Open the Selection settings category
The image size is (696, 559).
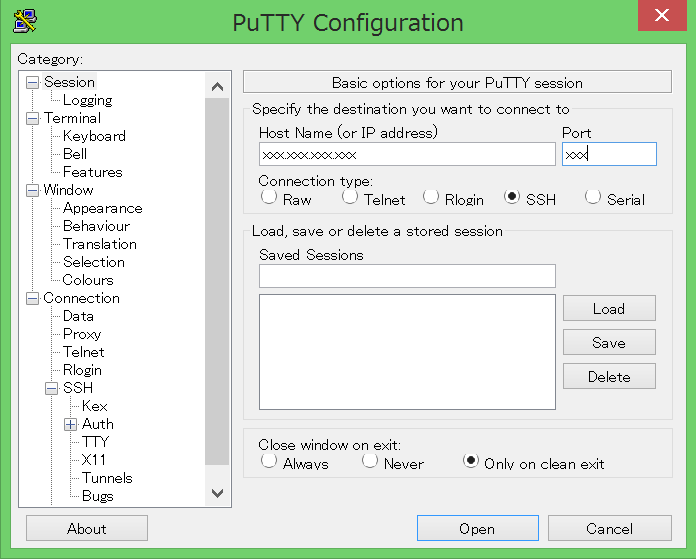pyautogui.click(x=94, y=262)
